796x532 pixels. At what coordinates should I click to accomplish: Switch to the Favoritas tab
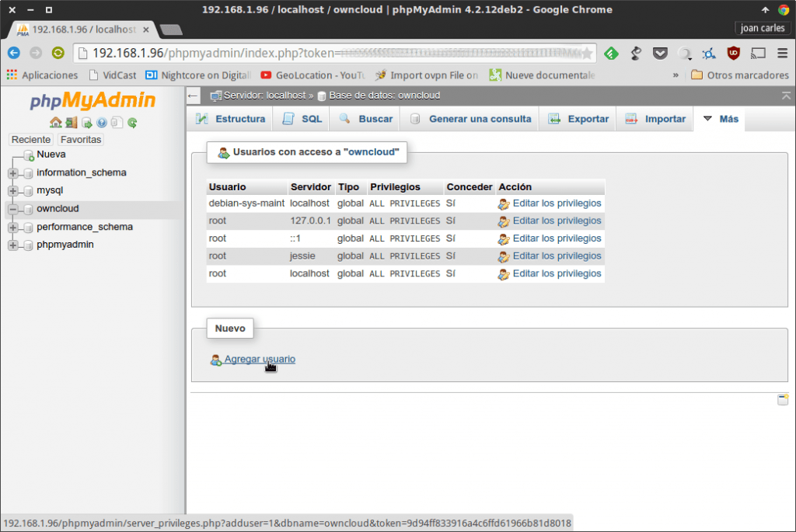pyautogui.click(x=80, y=139)
